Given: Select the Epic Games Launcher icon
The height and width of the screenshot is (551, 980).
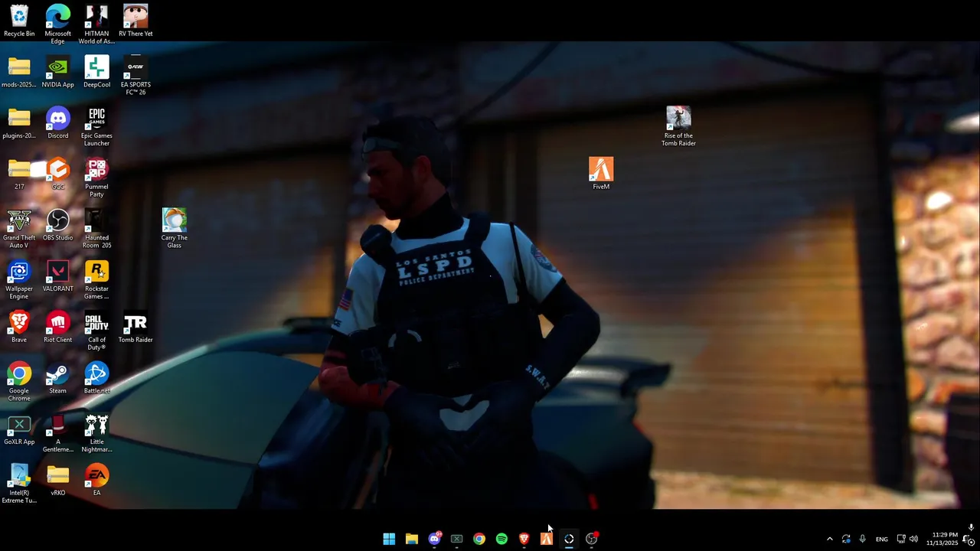Looking at the screenshot, I should [96, 127].
